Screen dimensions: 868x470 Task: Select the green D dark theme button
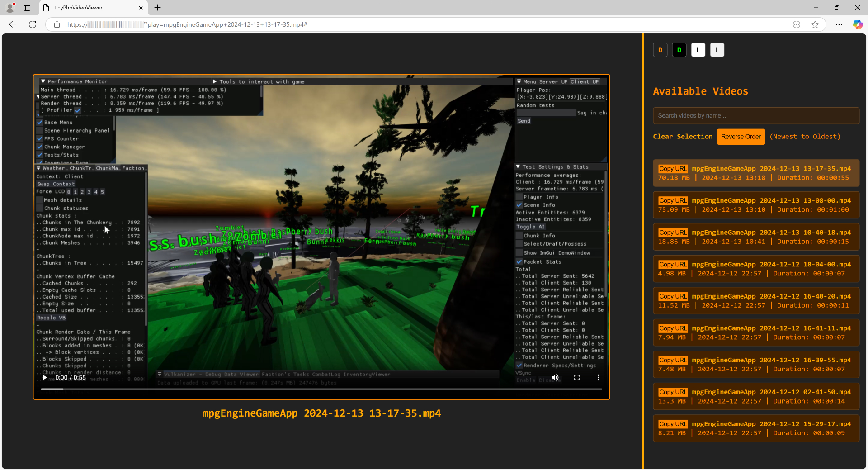679,50
